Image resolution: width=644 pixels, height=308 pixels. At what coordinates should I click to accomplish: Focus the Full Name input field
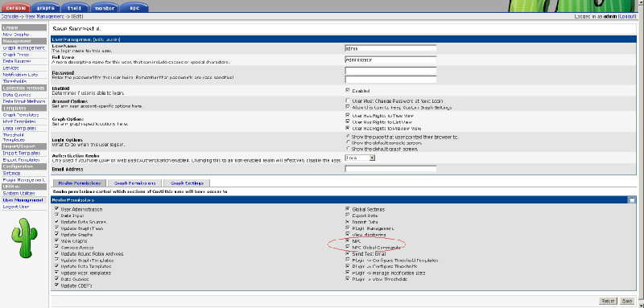390,60
